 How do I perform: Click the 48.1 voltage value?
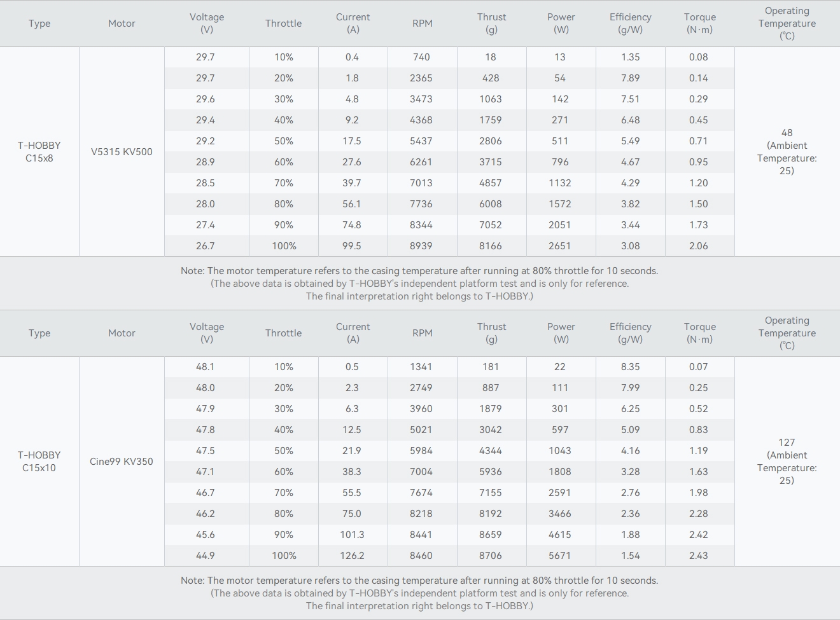click(206, 367)
